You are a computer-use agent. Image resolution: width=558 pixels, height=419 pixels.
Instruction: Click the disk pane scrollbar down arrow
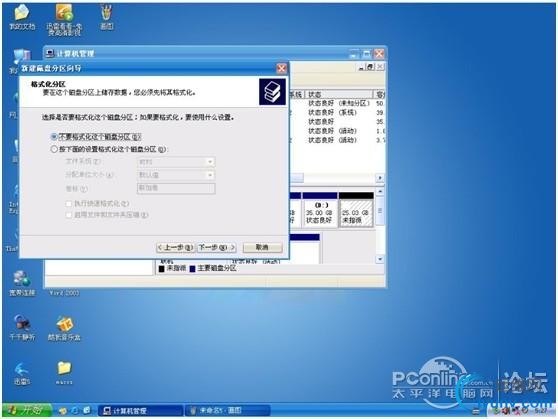tap(380, 259)
